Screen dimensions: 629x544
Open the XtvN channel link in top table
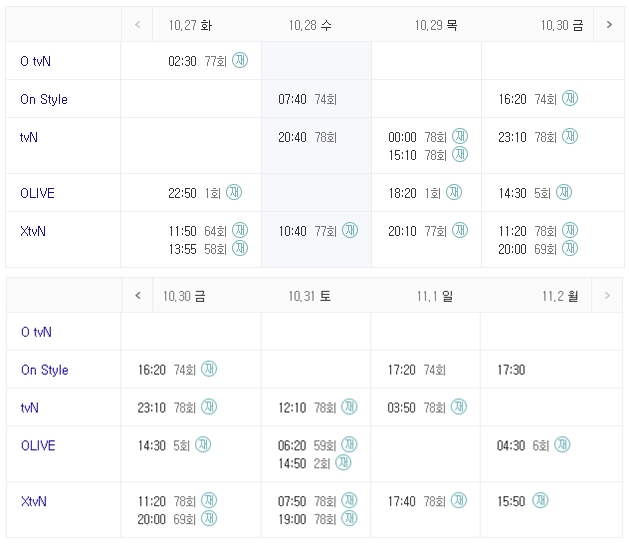33,231
